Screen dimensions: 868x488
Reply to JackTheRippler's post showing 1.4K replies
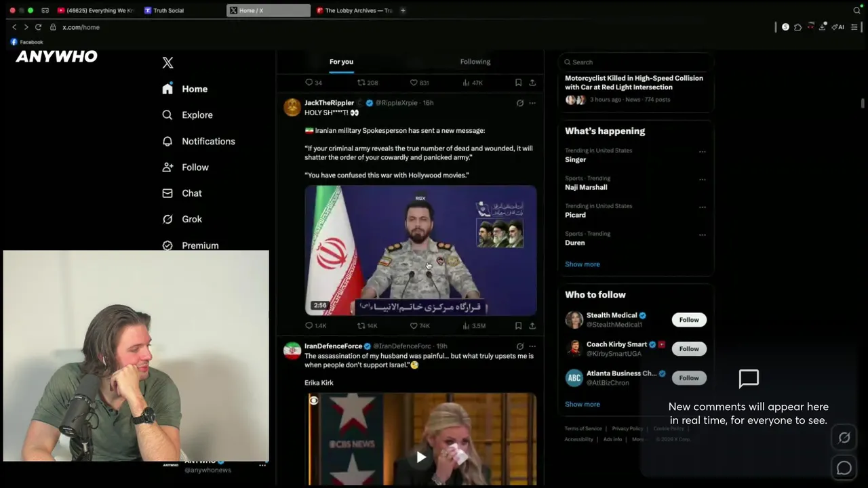point(315,326)
